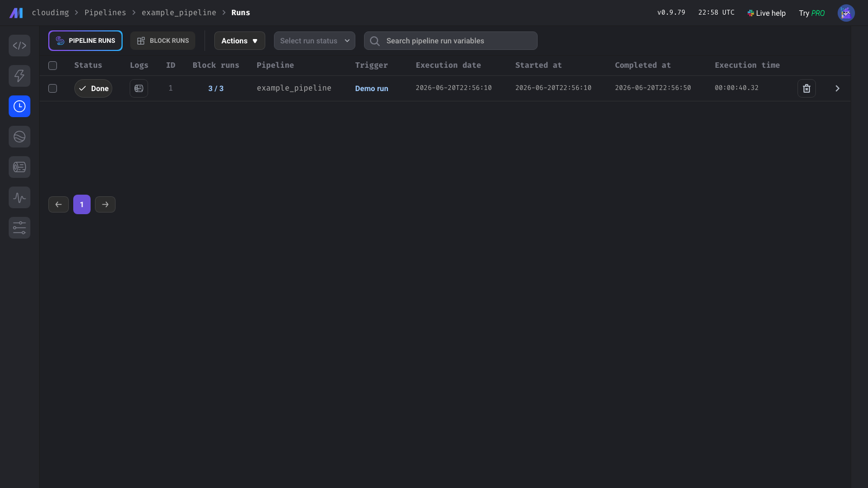Click the 22:58 UTC clock
This screenshot has width=868, height=488.
pos(716,12)
